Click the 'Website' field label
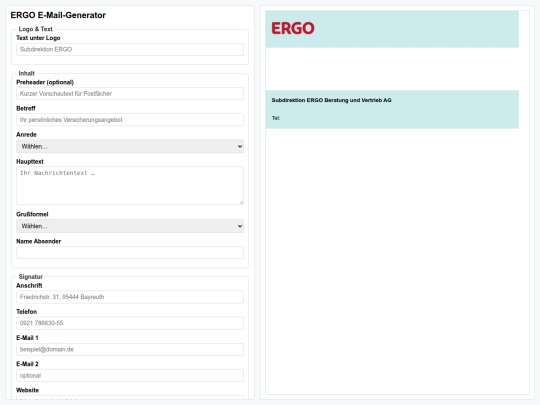The image size is (540, 405). (28, 390)
